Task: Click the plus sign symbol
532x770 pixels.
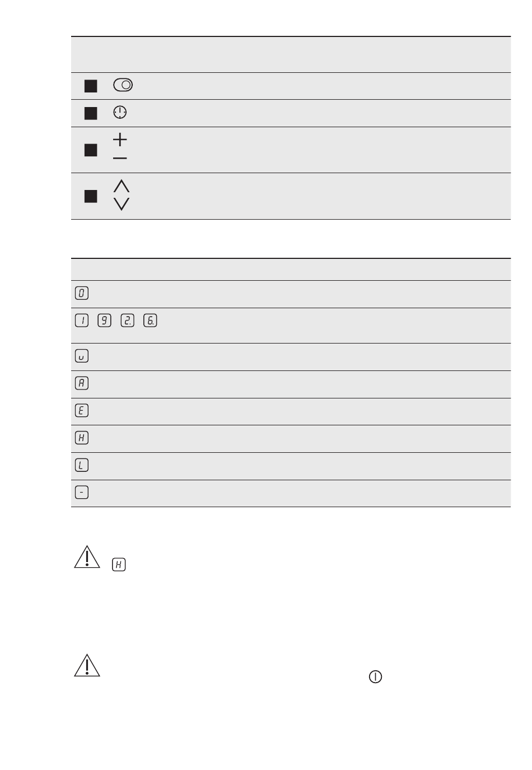Action: coord(120,139)
